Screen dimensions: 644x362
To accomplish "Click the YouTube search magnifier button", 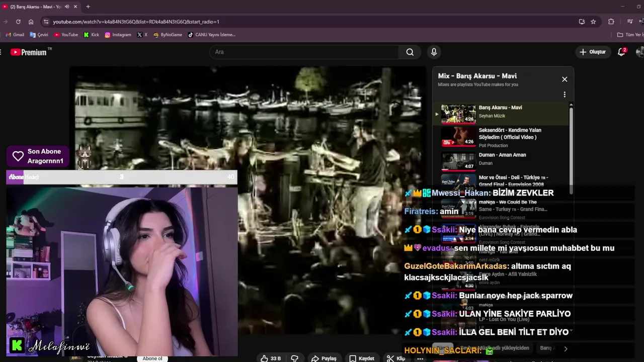I will [410, 52].
